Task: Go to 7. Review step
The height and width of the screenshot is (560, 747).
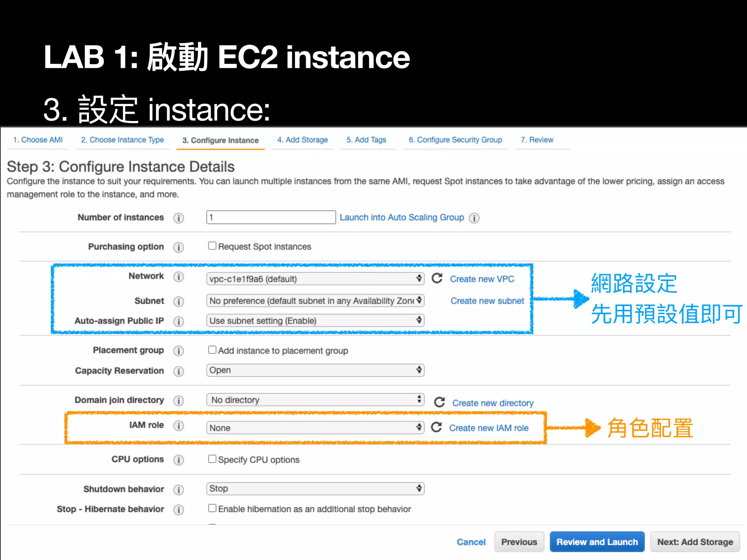Action: pyautogui.click(x=537, y=140)
